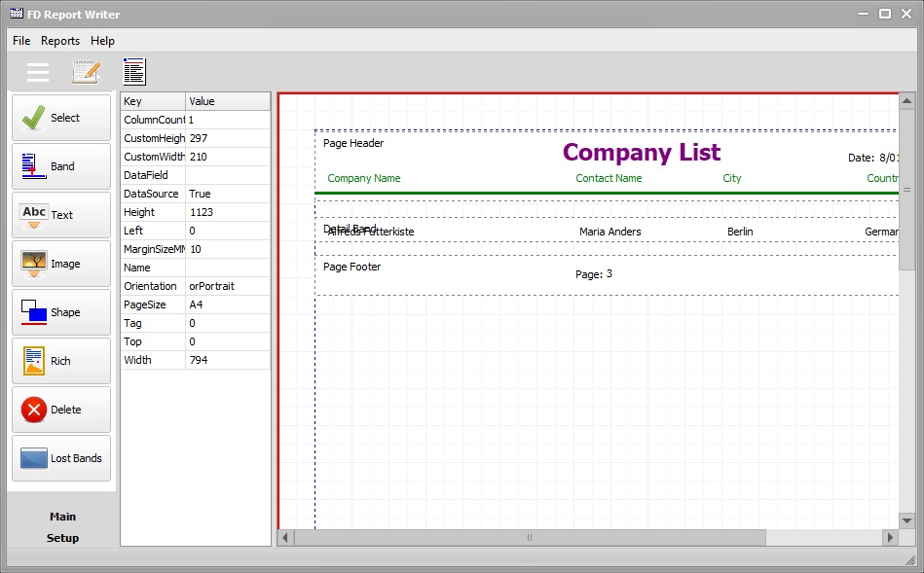Edit the Left value 0
The width and height of the screenshot is (924, 573).
228,231
